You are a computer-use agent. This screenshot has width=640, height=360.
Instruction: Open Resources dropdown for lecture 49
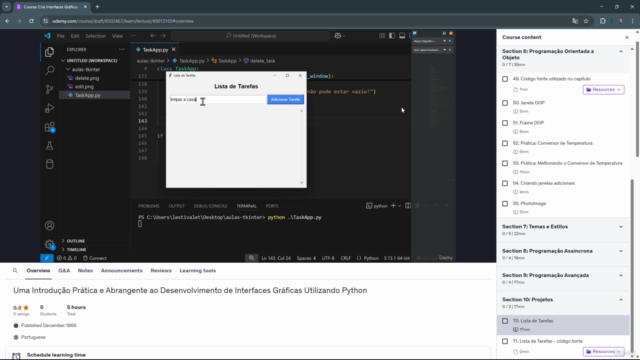[603, 89]
